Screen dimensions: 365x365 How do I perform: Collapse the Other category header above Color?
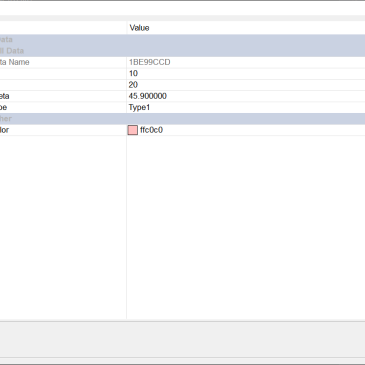pos(182,119)
